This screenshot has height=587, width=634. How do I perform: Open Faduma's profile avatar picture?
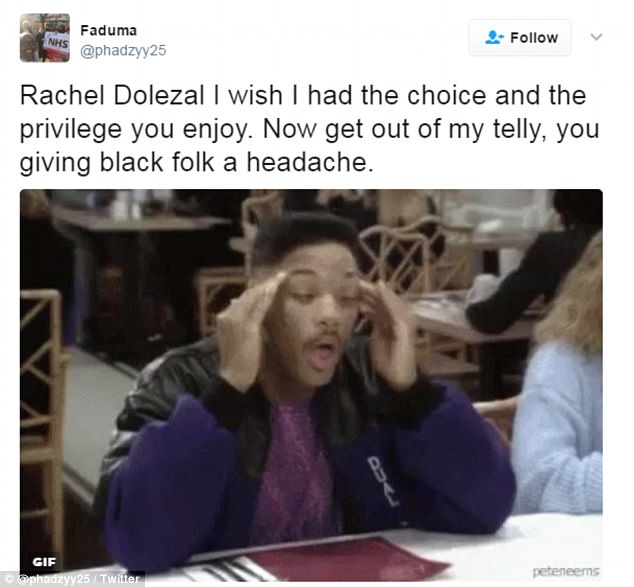click(44, 38)
